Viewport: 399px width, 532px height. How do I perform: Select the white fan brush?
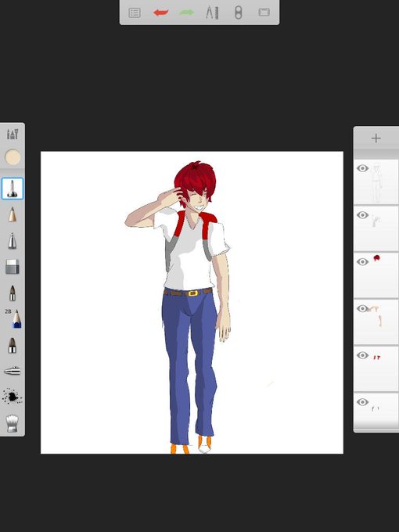tap(13, 423)
